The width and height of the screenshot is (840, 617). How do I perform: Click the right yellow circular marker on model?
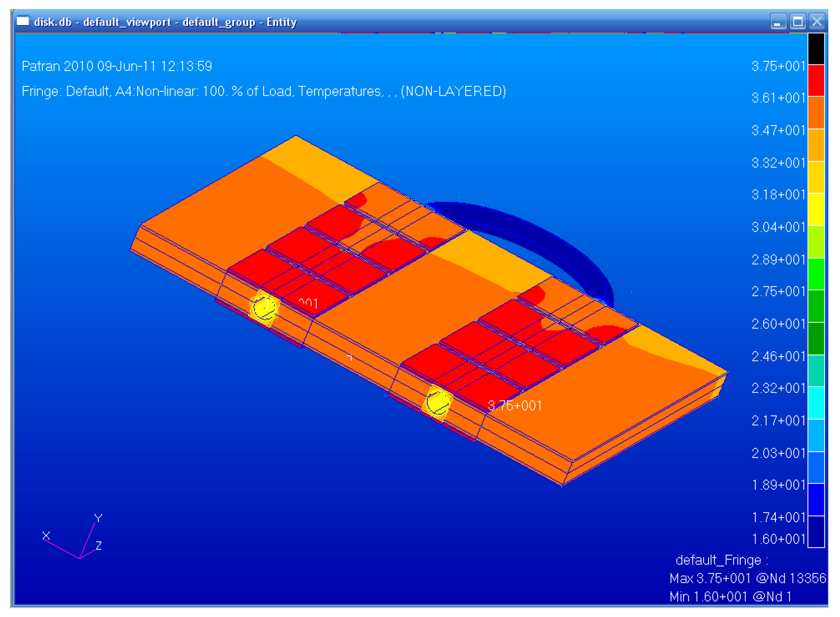tap(438, 403)
